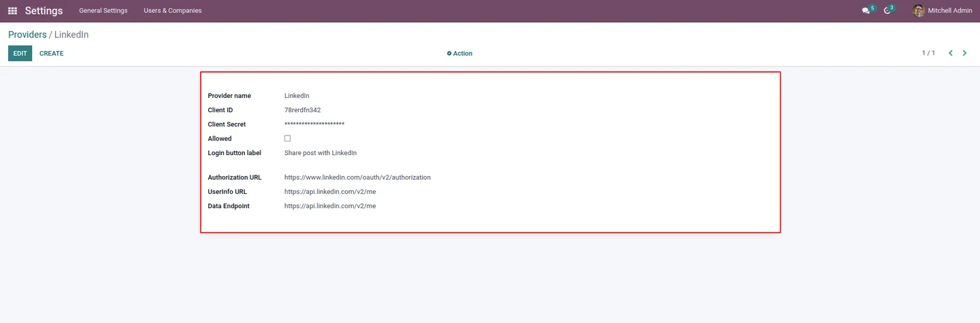Open the activities clock icon
Screen dimensions: 980x323
[x=887, y=11]
